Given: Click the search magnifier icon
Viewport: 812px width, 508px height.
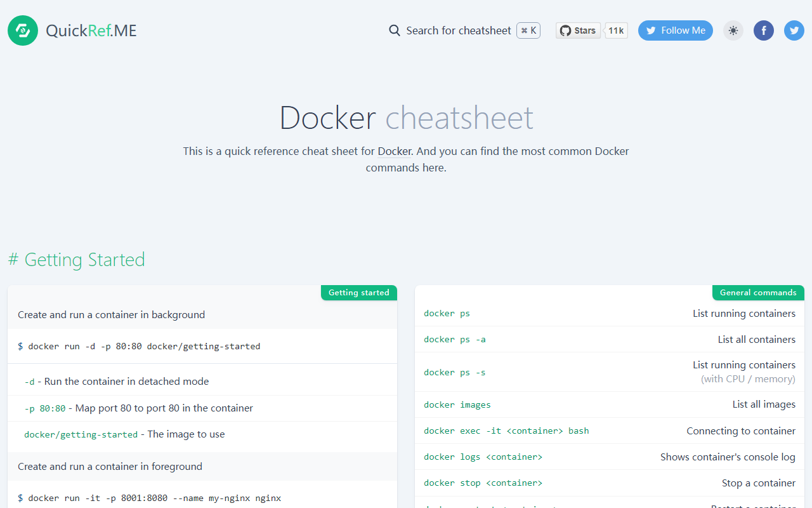Looking at the screenshot, I should [395, 30].
